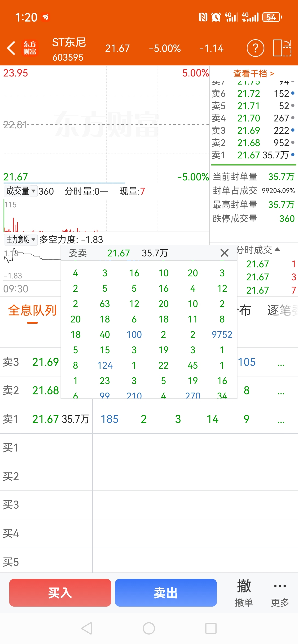This screenshot has width=298, height=644.
Task: Switch to the 逐笔 tab
Action: click(282, 310)
